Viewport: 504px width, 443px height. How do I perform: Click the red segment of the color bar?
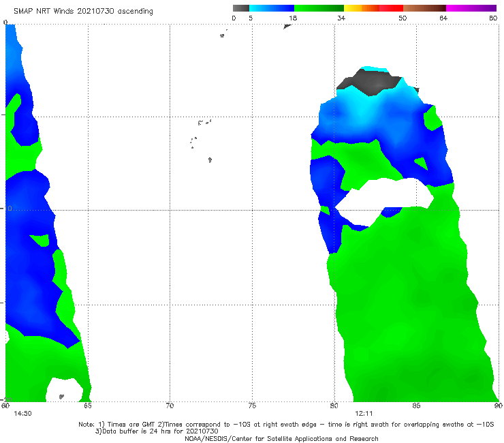(x=391, y=8)
